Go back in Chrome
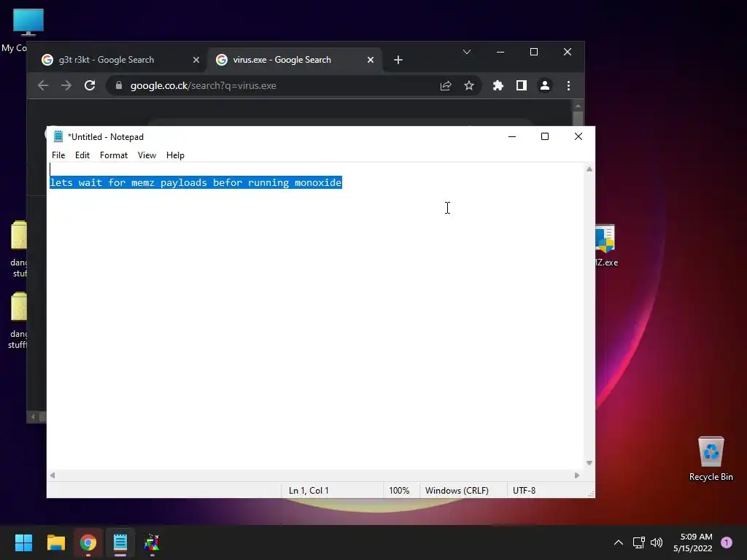This screenshot has height=560, width=747. click(x=43, y=86)
